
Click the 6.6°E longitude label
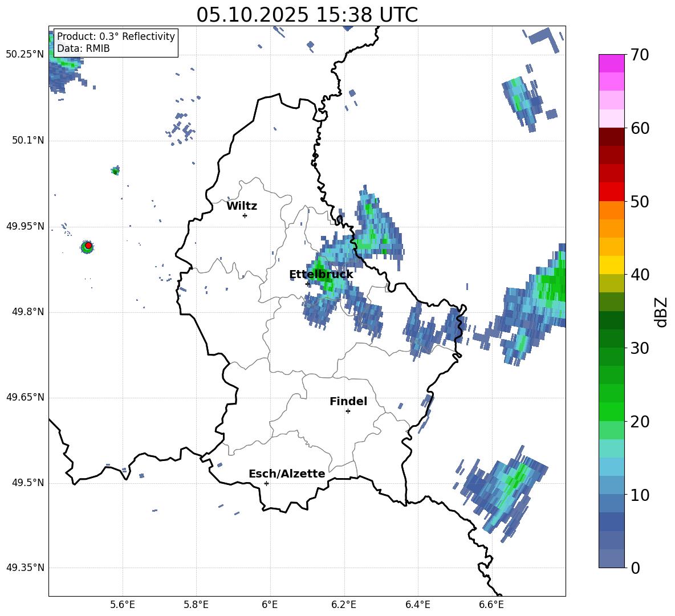point(491,605)
